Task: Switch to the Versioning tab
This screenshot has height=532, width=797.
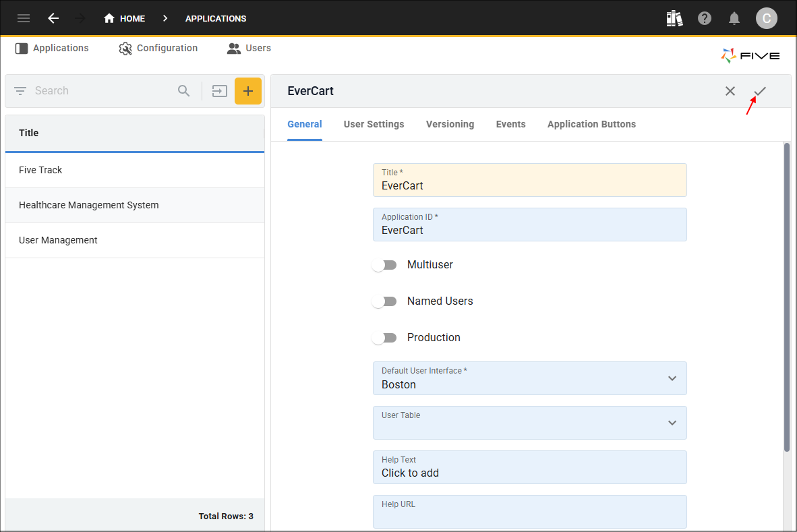Action: 450,124
